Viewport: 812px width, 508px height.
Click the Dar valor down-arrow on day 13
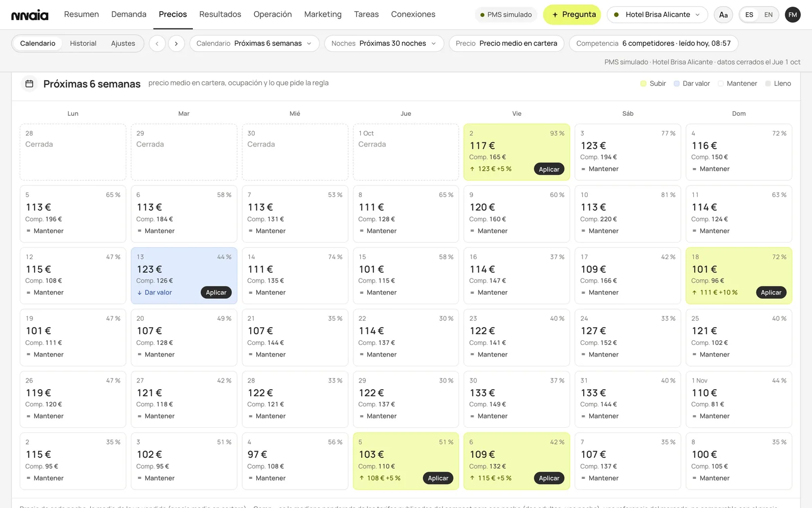[x=154, y=293]
